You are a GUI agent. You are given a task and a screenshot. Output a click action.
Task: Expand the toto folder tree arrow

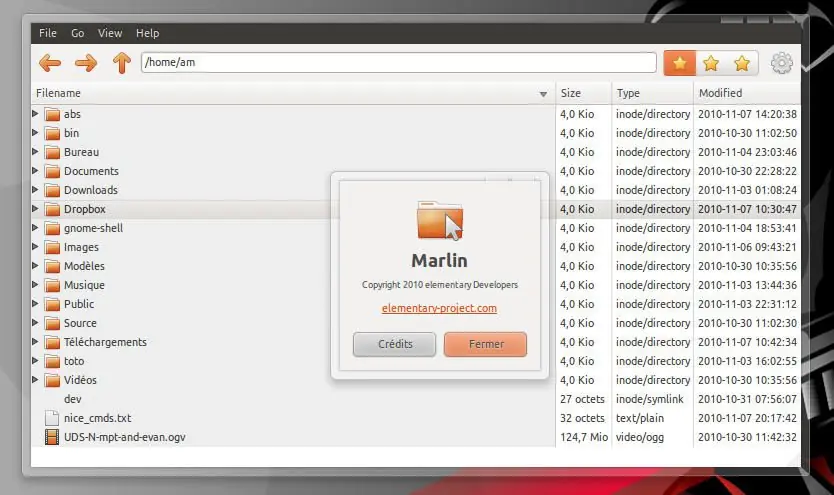[x=35, y=360]
